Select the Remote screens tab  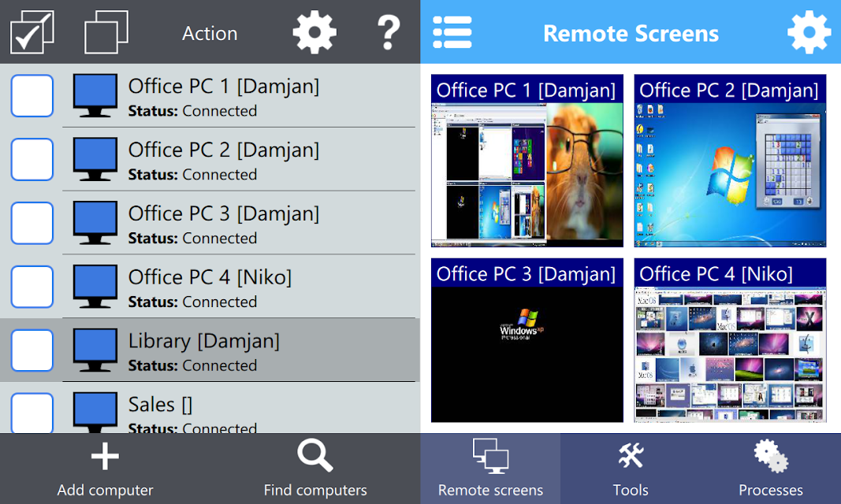click(490, 469)
